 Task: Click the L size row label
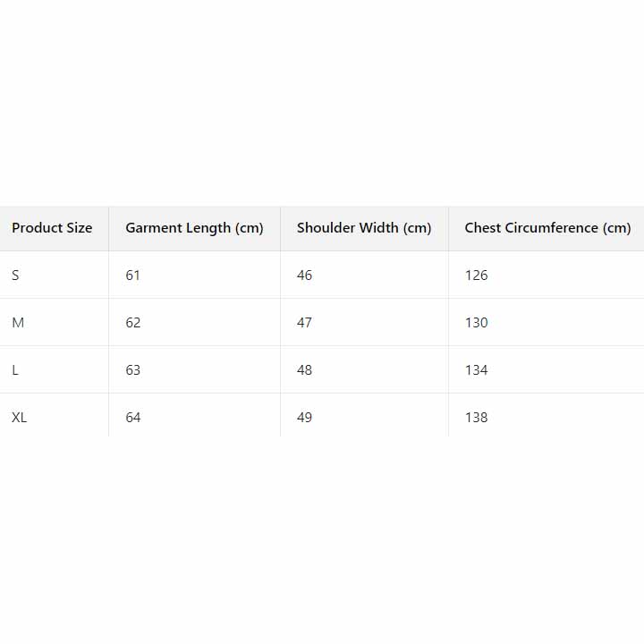point(15,370)
